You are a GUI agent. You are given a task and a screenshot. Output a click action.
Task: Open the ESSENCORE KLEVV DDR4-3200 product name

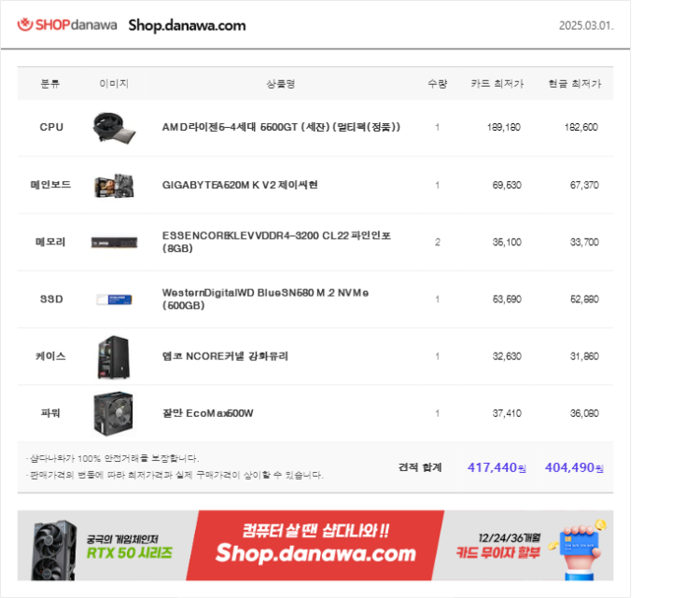click(276, 242)
